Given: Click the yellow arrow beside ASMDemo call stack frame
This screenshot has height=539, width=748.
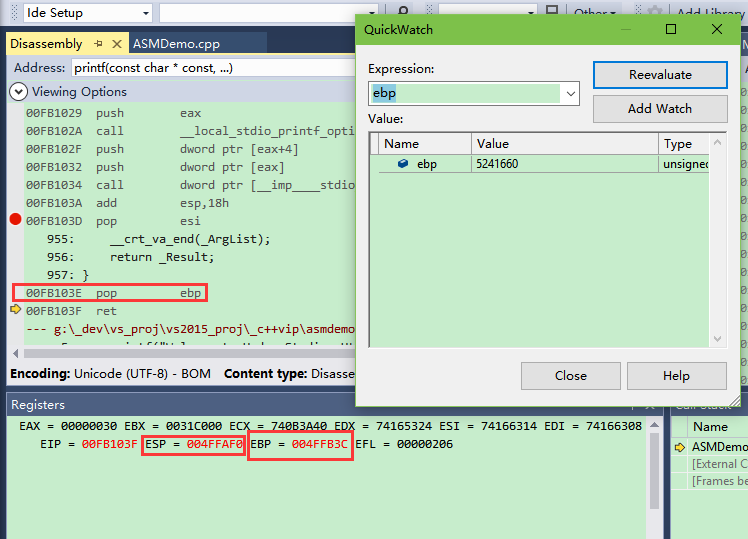Looking at the screenshot, I should (x=680, y=447).
